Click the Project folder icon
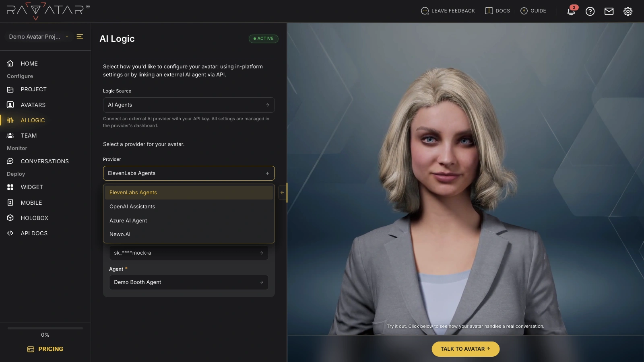 [10, 89]
